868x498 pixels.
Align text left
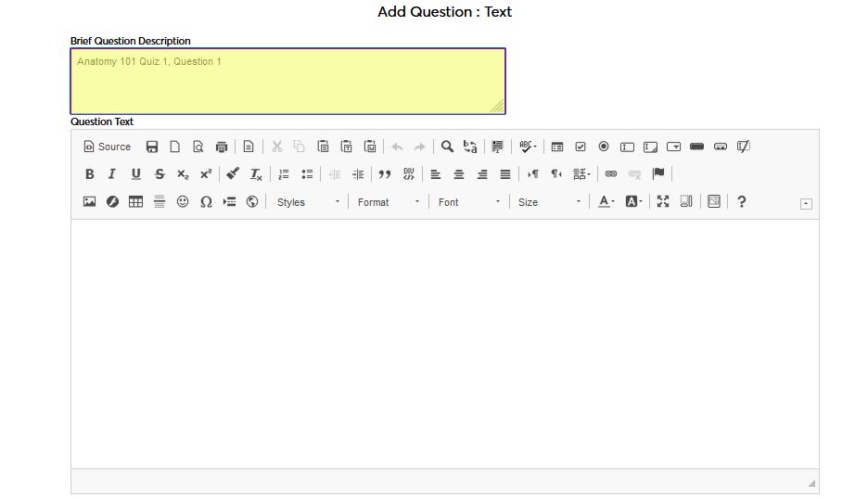click(x=436, y=174)
